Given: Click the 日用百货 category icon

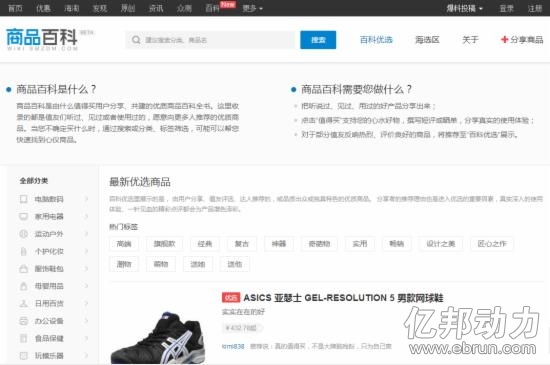Looking at the screenshot, I should point(24,304).
